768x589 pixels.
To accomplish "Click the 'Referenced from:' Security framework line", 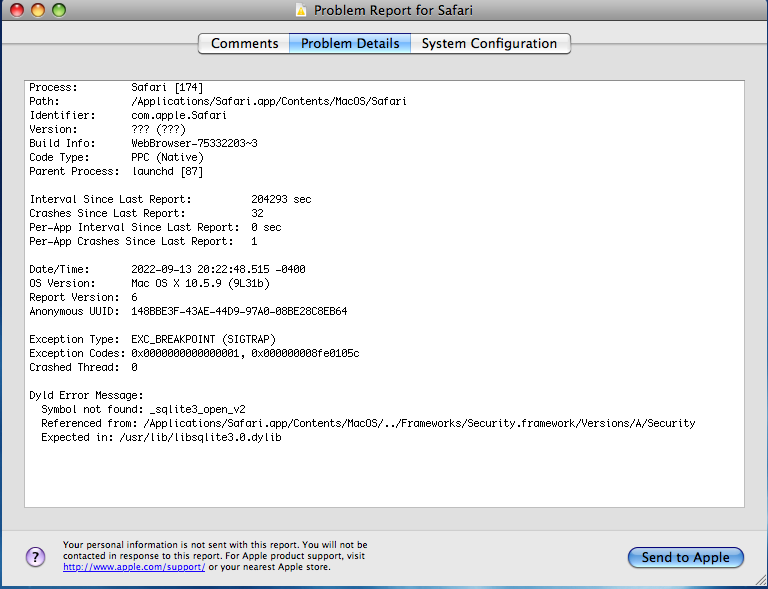I will 368,423.
